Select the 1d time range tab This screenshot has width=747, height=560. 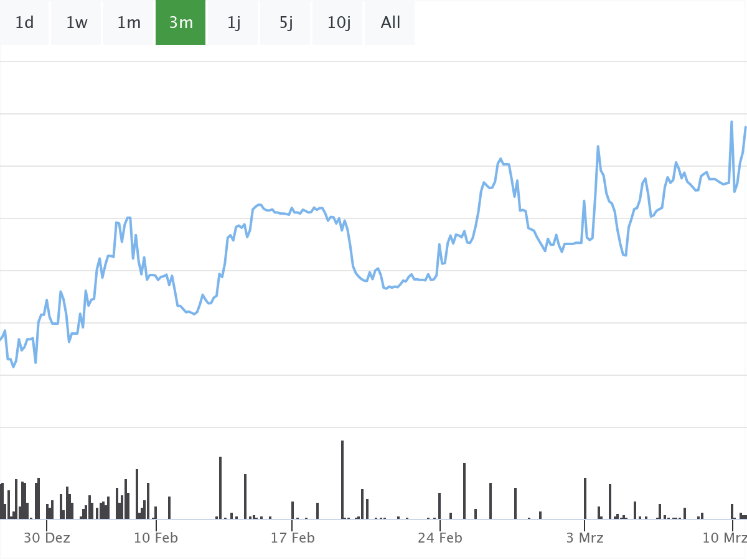point(24,23)
